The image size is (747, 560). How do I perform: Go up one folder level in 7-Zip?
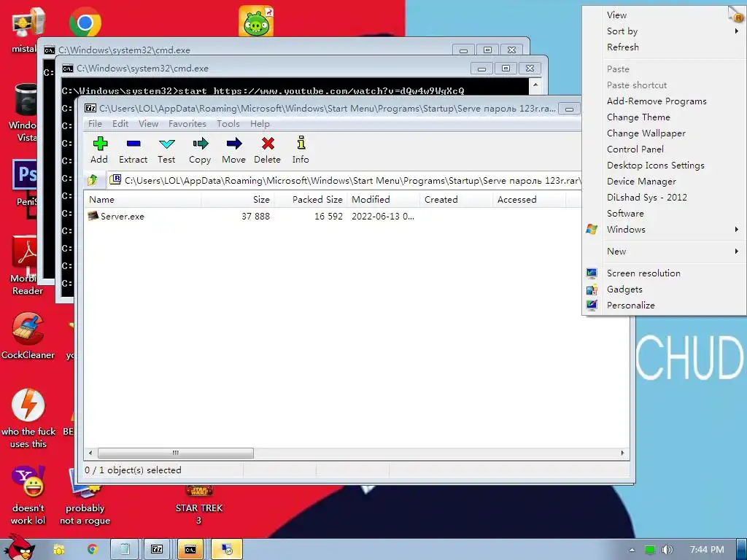[x=93, y=180]
